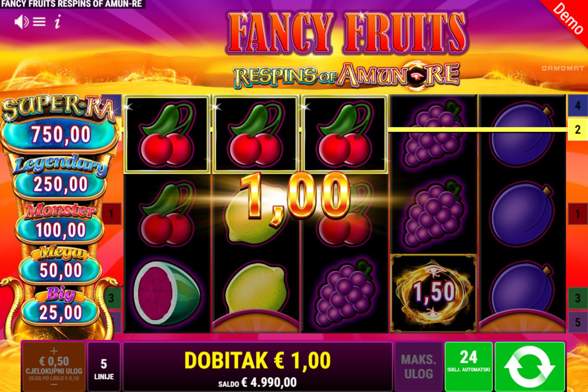Click purple payline marker 5 on right

click(x=577, y=322)
